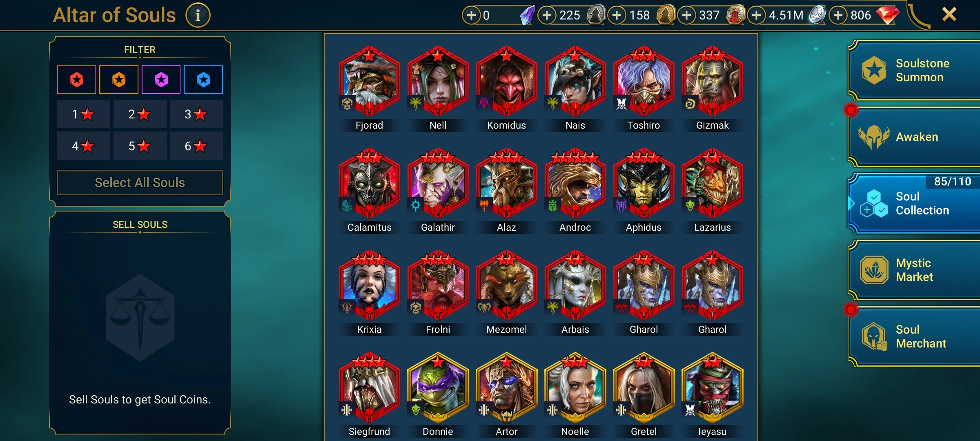Screen dimensions: 980x441
Task: Toggle the orange soul rarity filter
Action: tap(119, 80)
